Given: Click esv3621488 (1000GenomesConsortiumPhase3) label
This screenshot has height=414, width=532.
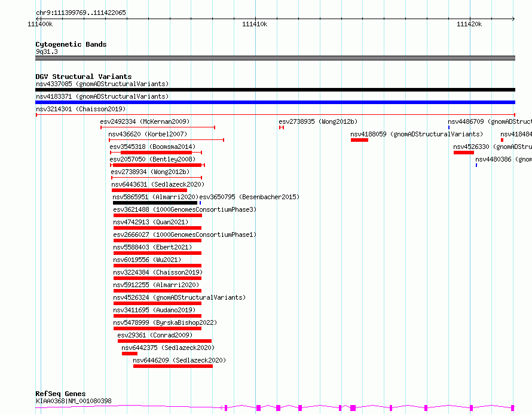Looking at the screenshot, I should tap(185, 209).
